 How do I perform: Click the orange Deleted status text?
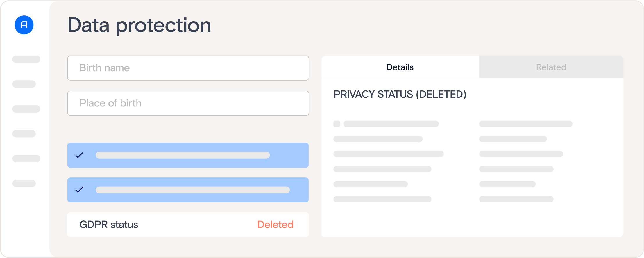pyautogui.click(x=275, y=225)
